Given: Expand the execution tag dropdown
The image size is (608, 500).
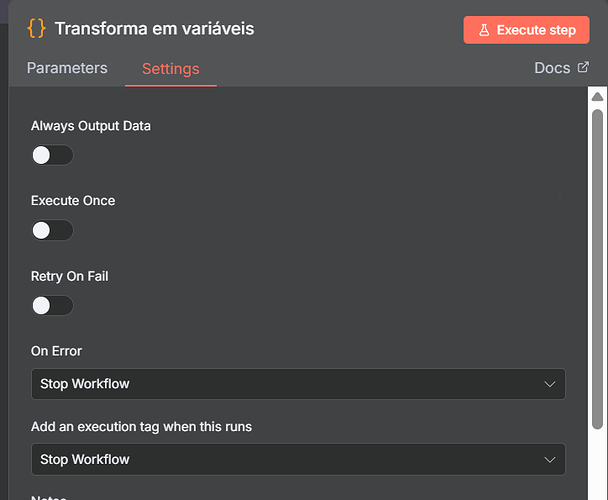Looking at the screenshot, I should click(297, 459).
